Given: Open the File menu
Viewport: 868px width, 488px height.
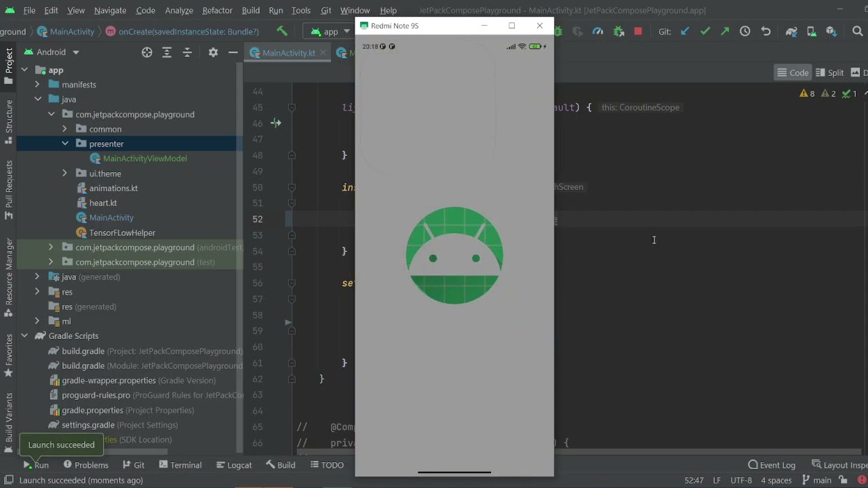Looking at the screenshot, I should [x=29, y=10].
